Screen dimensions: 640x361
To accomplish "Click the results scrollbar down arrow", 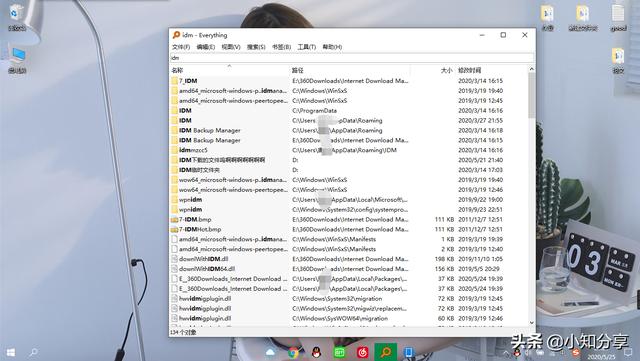I will [x=531, y=323].
